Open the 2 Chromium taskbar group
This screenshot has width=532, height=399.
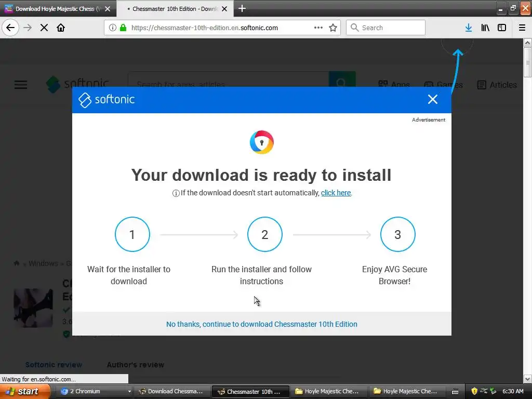[x=95, y=391]
